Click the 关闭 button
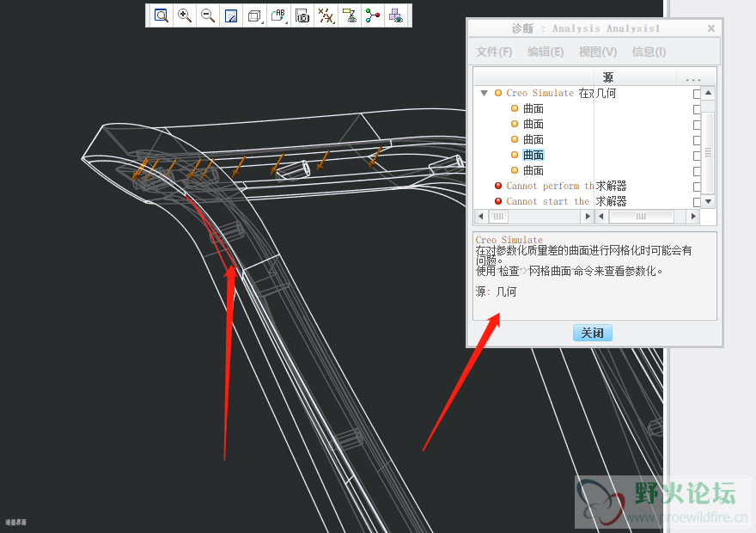 [593, 333]
